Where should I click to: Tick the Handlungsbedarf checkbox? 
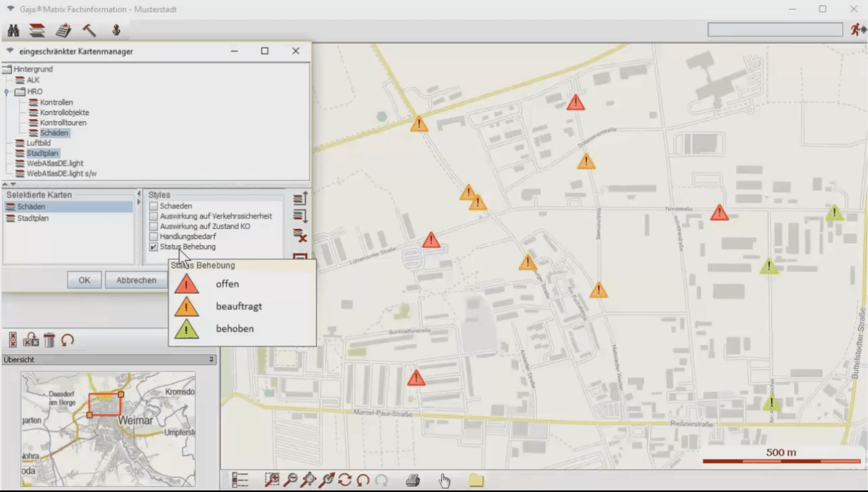click(153, 236)
